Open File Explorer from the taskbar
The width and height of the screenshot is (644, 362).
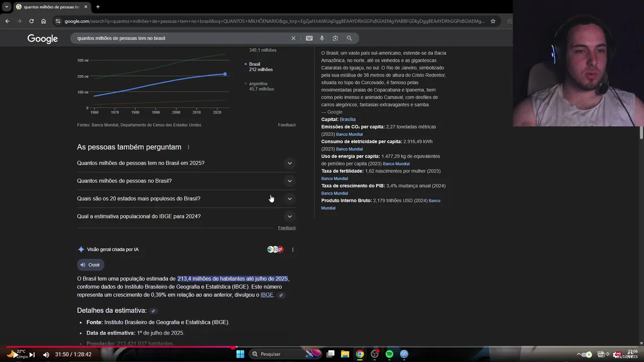coord(345,354)
